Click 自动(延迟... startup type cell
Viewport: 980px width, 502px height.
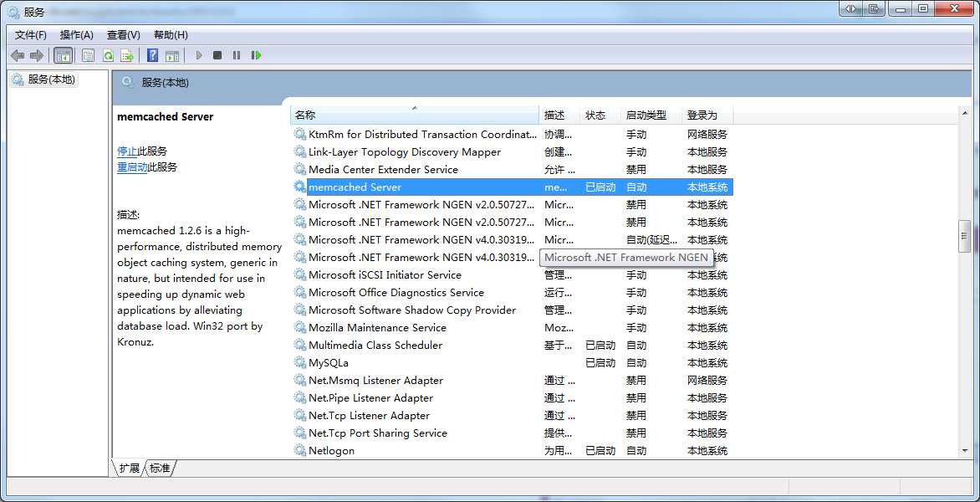(652, 240)
